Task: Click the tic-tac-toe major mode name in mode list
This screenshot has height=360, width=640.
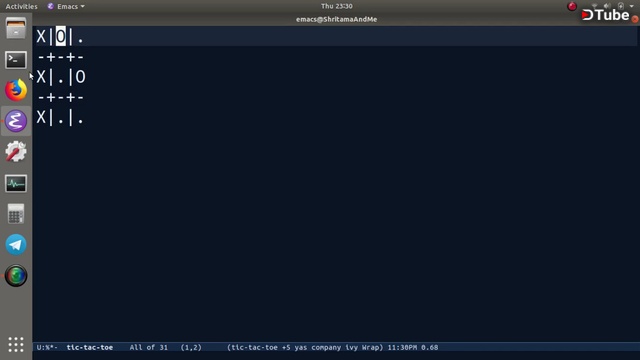Action: pos(255,347)
